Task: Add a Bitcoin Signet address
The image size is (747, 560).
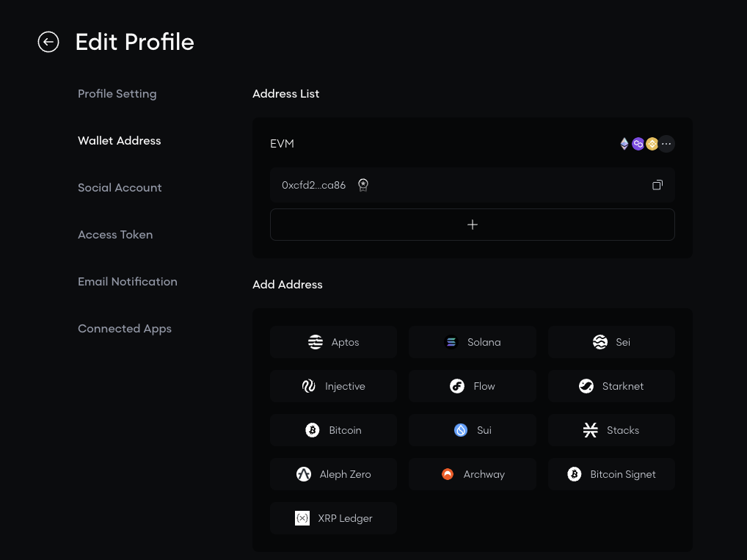Action: pyautogui.click(x=611, y=474)
